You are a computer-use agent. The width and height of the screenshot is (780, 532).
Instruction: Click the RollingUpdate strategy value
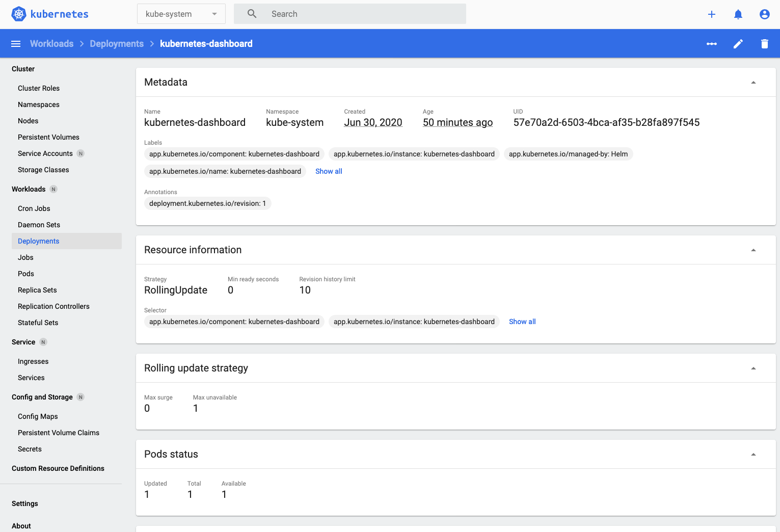(176, 290)
